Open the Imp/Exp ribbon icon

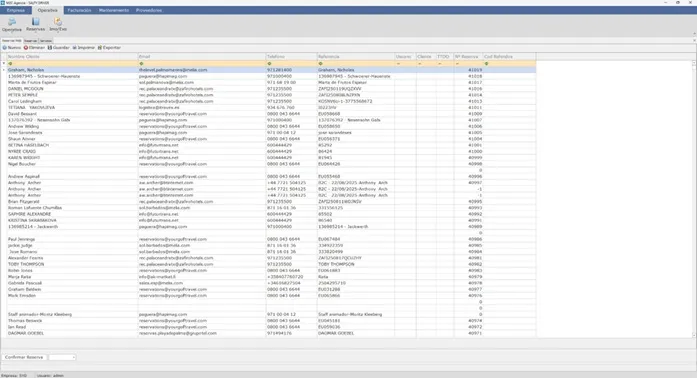pyautogui.click(x=58, y=25)
